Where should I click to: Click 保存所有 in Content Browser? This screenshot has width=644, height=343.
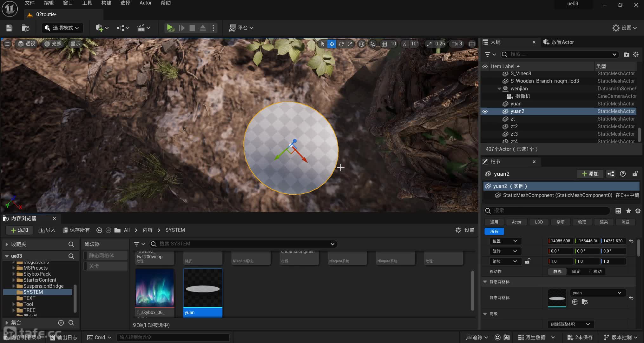(76, 230)
